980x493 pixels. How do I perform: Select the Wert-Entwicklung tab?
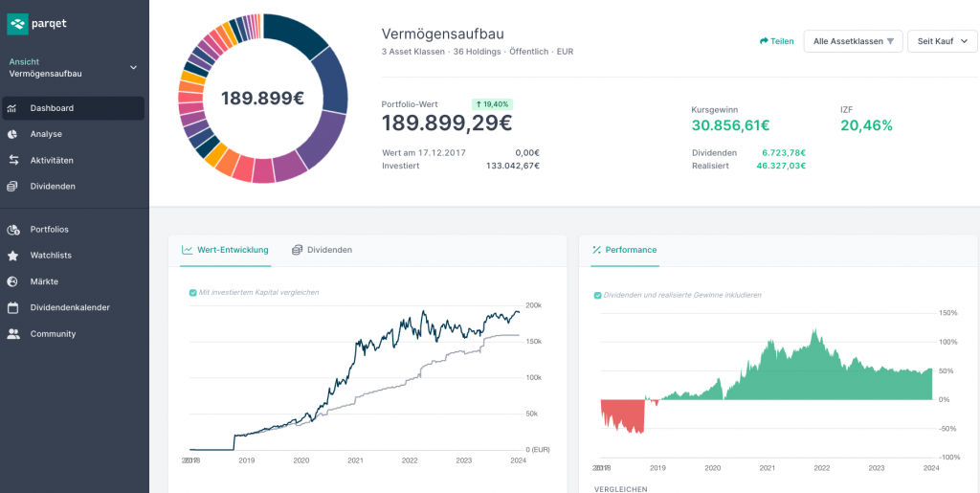coord(225,250)
